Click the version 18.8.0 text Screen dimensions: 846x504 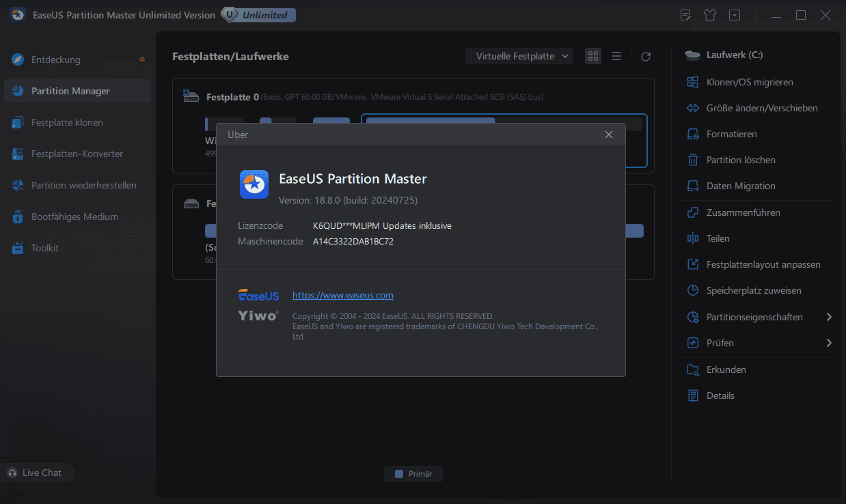pyautogui.click(x=348, y=200)
